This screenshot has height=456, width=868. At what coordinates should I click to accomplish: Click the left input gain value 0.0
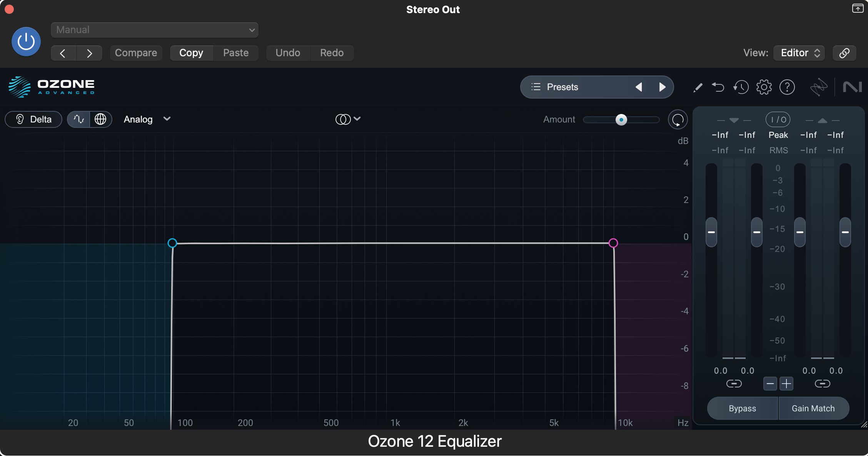coord(721,370)
